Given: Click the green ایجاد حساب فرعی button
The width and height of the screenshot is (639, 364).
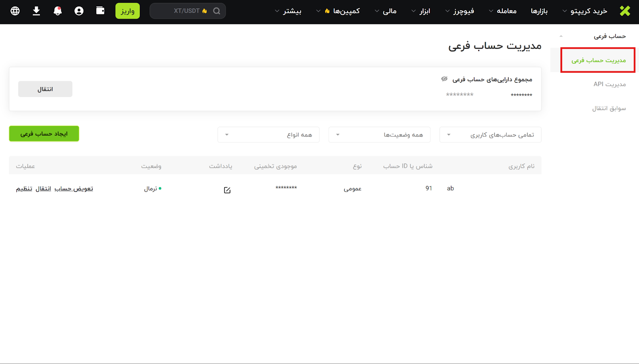Looking at the screenshot, I should [44, 134].
